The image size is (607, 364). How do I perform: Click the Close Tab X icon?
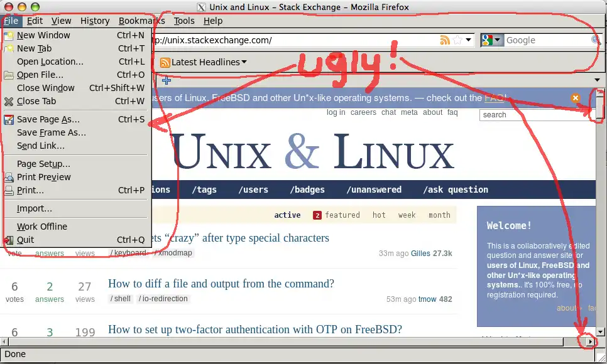pyautogui.click(x=9, y=101)
